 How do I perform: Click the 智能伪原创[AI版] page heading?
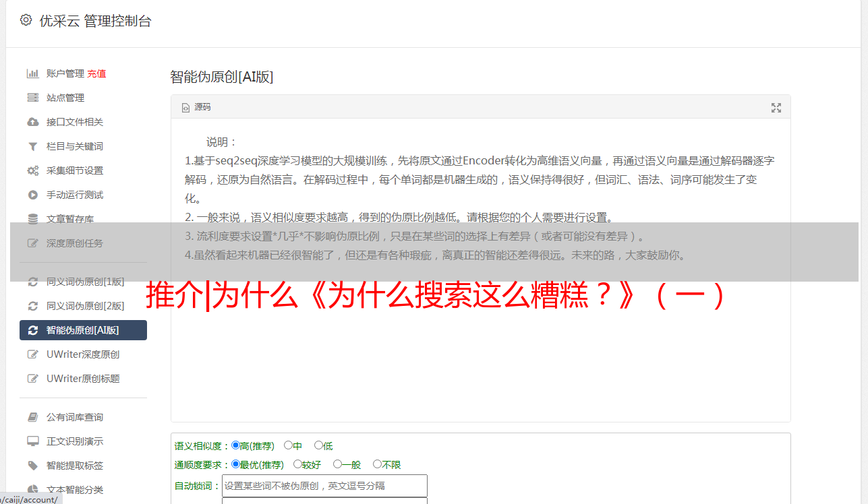221,77
